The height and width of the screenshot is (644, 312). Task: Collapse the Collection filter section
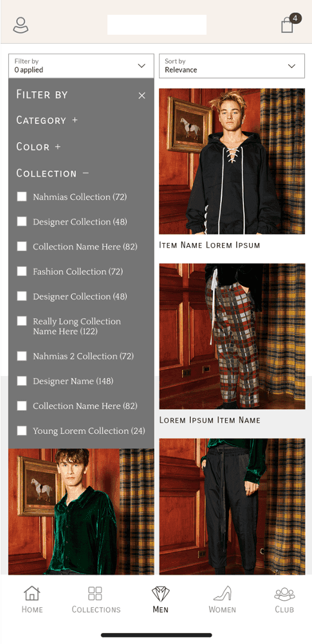52,174
